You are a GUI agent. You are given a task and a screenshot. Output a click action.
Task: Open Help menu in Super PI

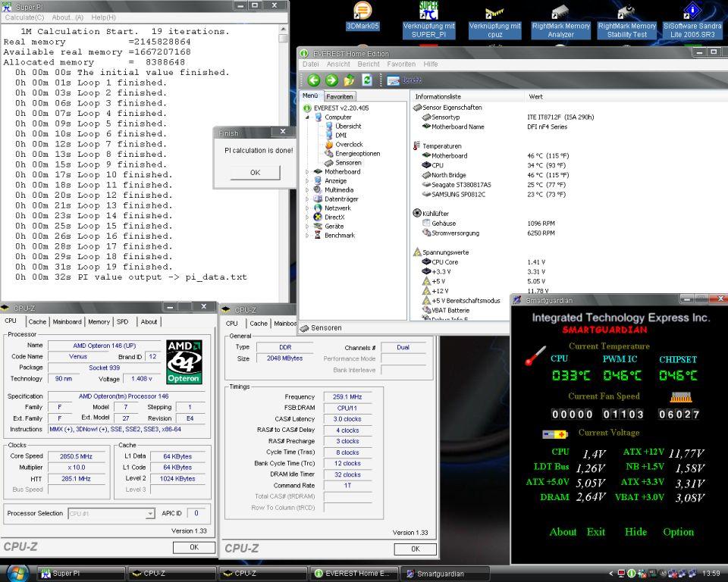tap(103, 17)
